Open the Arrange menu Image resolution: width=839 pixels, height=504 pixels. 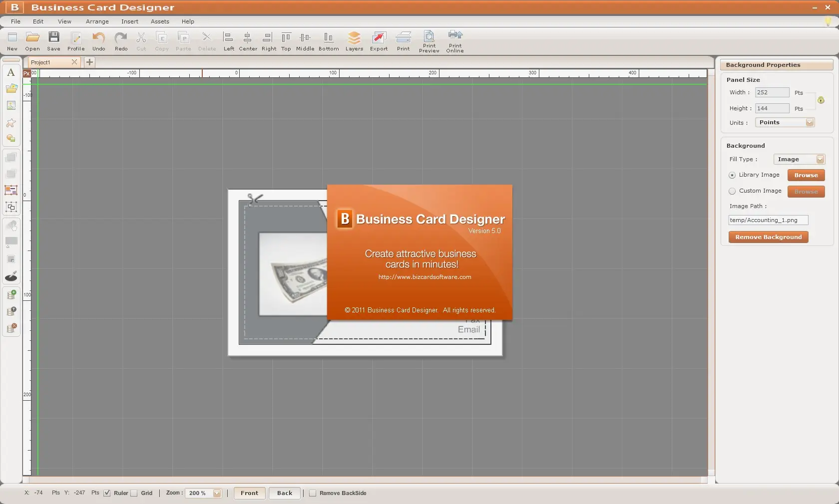point(97,21)
